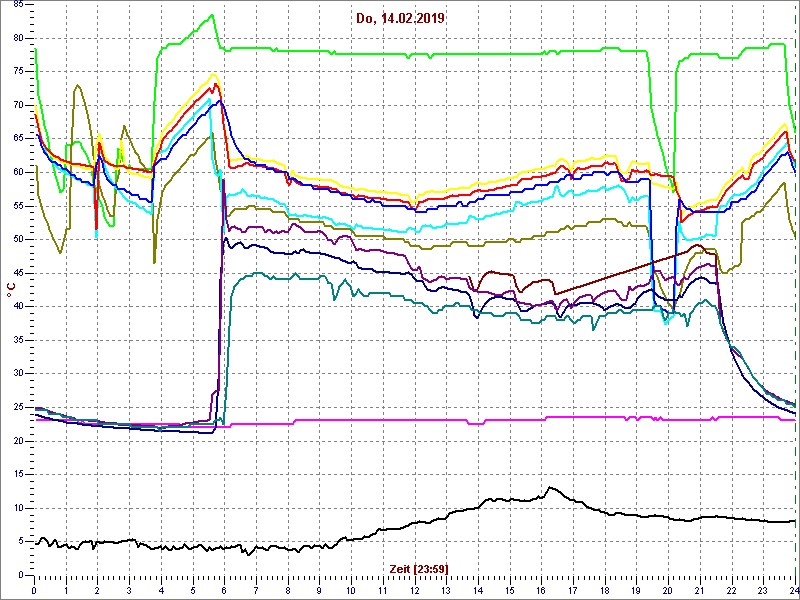Screen dimensions: 800x600
Task: Select the 80 tick on the temperature axis
Action: [19, 38]
